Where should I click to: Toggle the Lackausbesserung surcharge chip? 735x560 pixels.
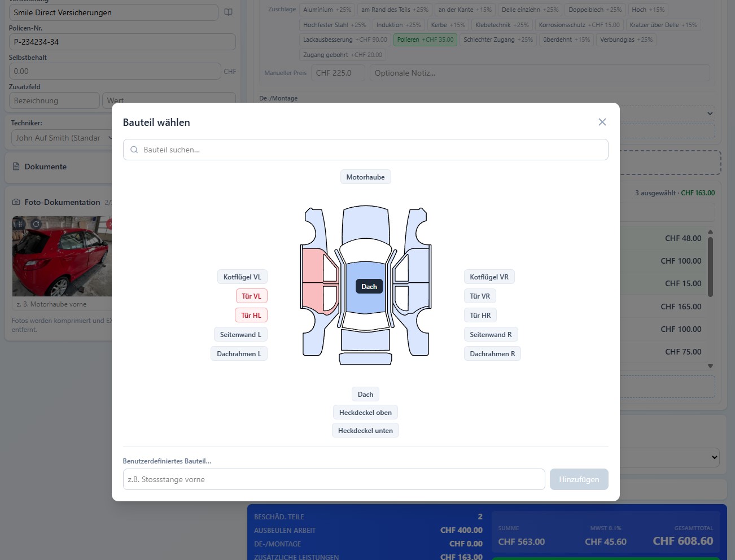coord(345,40)
